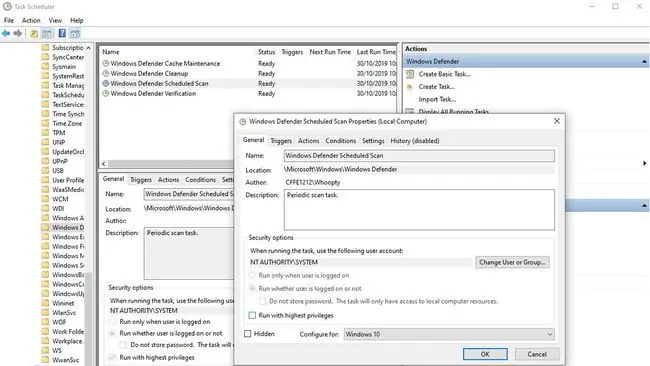Click the Task Scheduler clock icon in title bar
Screen dimensions: 650x366
tap(7, 6)
